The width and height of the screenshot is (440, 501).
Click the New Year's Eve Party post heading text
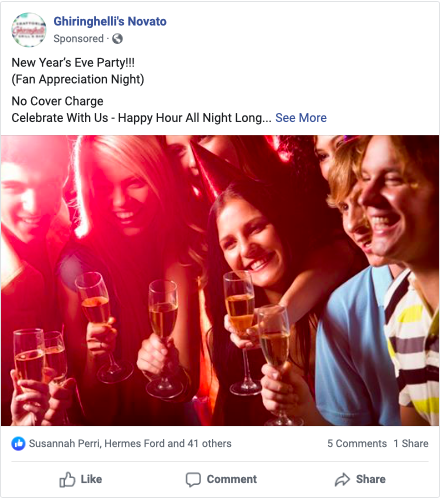pos(73,63)
